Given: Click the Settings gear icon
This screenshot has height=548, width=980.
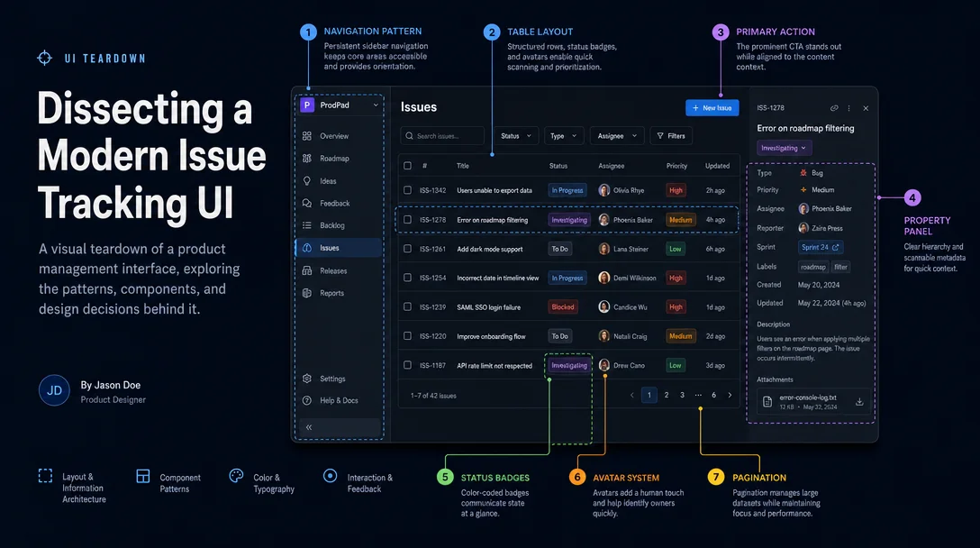Looking at the screenshot, I should (307, 379).
